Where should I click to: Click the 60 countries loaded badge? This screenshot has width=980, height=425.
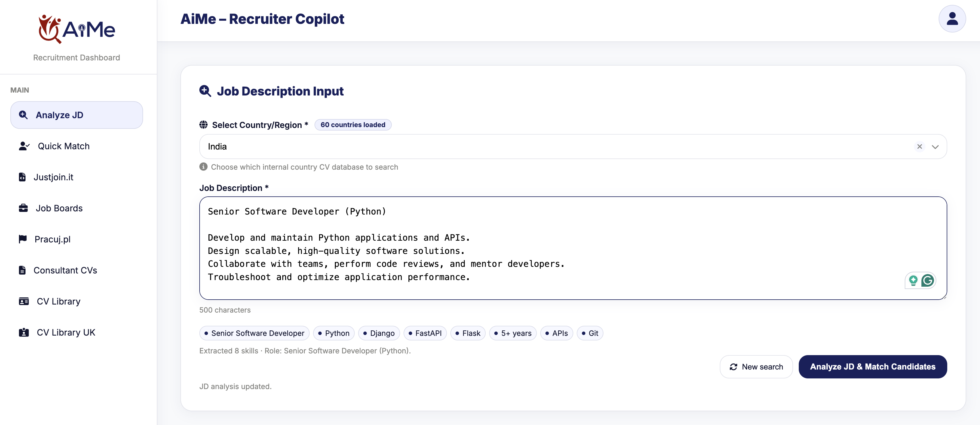pyautogui.click(x=353, y=125)
